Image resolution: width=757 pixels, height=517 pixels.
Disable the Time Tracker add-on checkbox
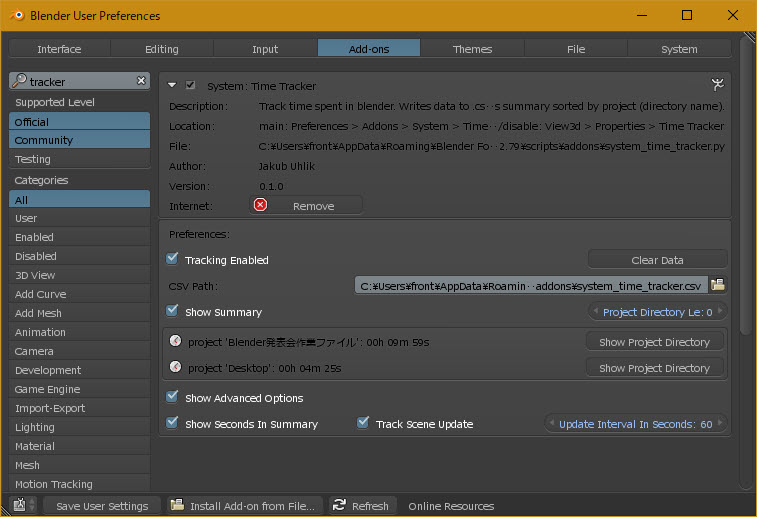coord(191,85)
